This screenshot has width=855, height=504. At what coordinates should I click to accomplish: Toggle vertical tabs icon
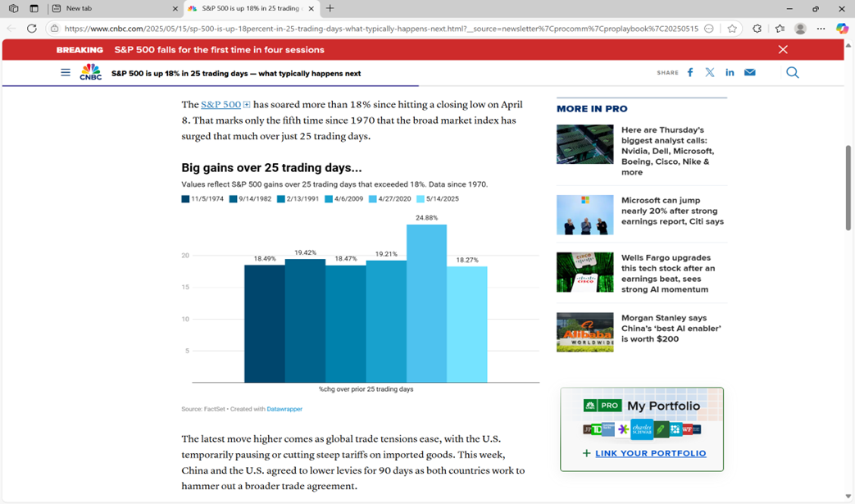[34, 8]
